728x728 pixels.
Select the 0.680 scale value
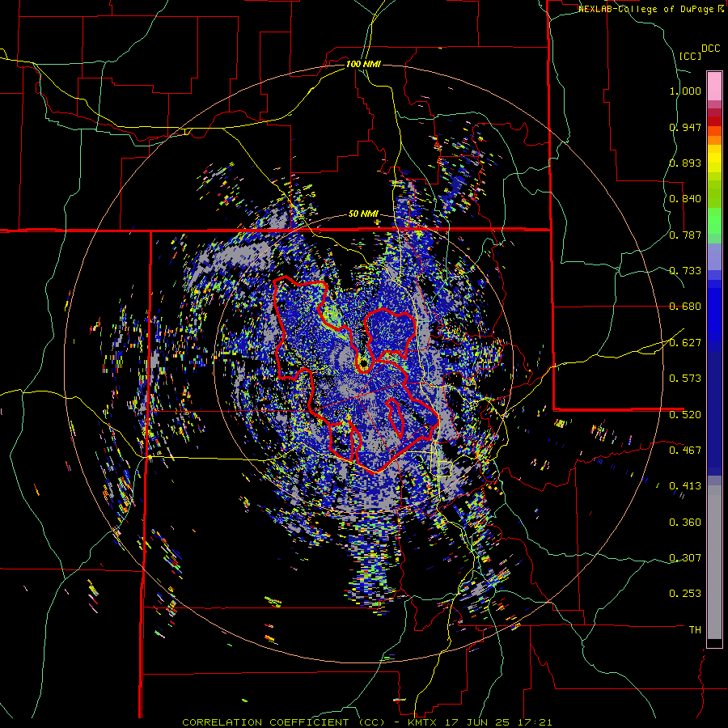(x=685, y=307)
